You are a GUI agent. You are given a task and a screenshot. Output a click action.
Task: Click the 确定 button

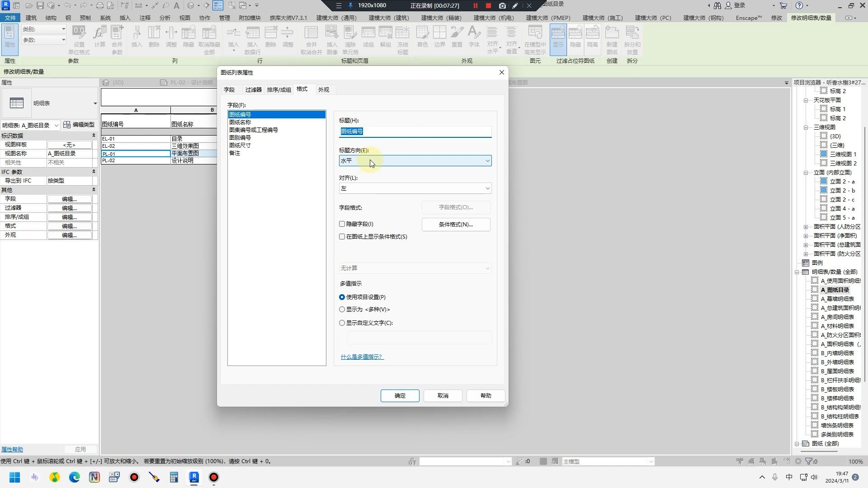(x=400, y=396)
